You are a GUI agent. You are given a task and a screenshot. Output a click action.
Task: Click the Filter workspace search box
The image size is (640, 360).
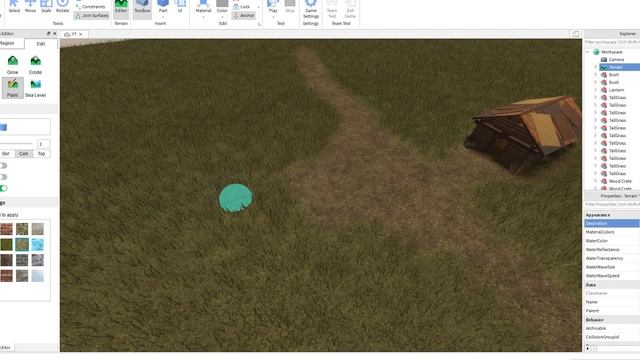click(612, 42)
